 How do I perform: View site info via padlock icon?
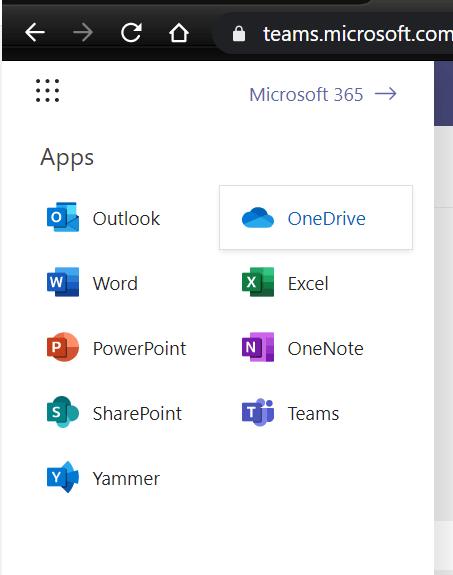pyautogui.click(x=239, y=34)
